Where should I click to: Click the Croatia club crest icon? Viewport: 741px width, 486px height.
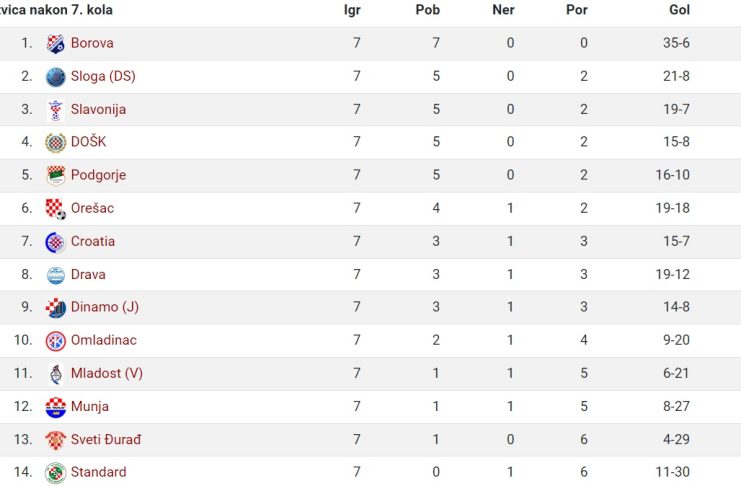(55, 242)
